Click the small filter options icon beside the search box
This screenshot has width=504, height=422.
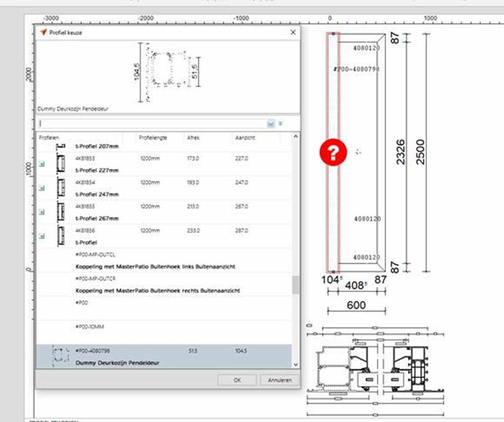(x=281, y=123)
